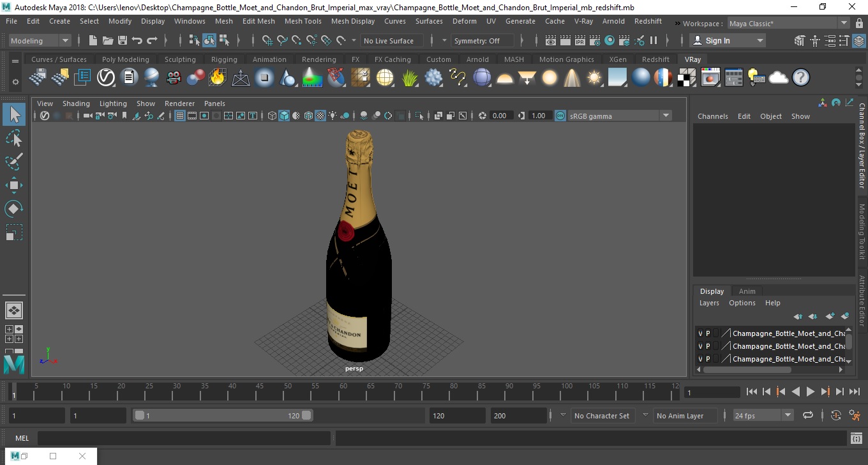868x465 pixels.
Task: Open the shelf gear options menu
Action: 15,82
